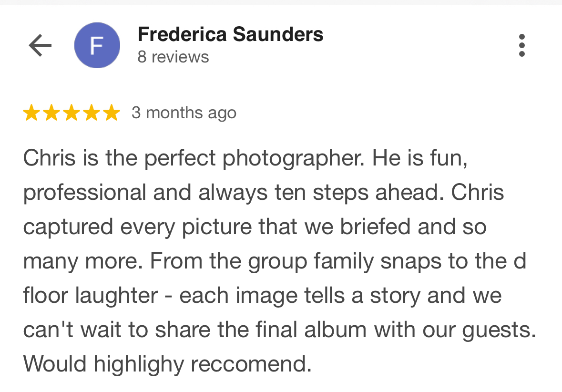The width and height of the screenshot is (562, 392).
Task: Click the fourth yellow rating star
Action: 92,113
